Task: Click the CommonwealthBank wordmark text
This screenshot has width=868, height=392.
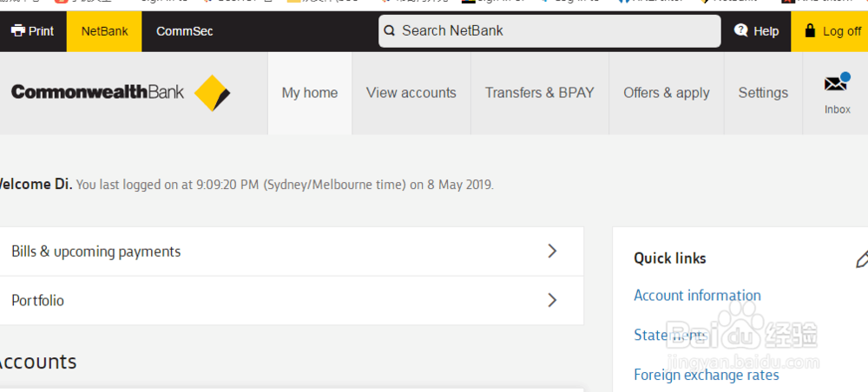Action: [97, 92]
